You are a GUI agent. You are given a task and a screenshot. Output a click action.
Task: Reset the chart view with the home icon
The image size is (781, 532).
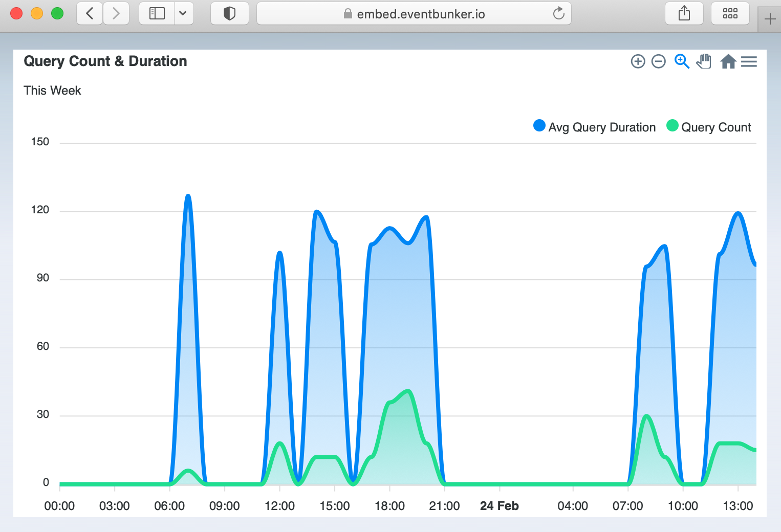[x=728, y=61]
